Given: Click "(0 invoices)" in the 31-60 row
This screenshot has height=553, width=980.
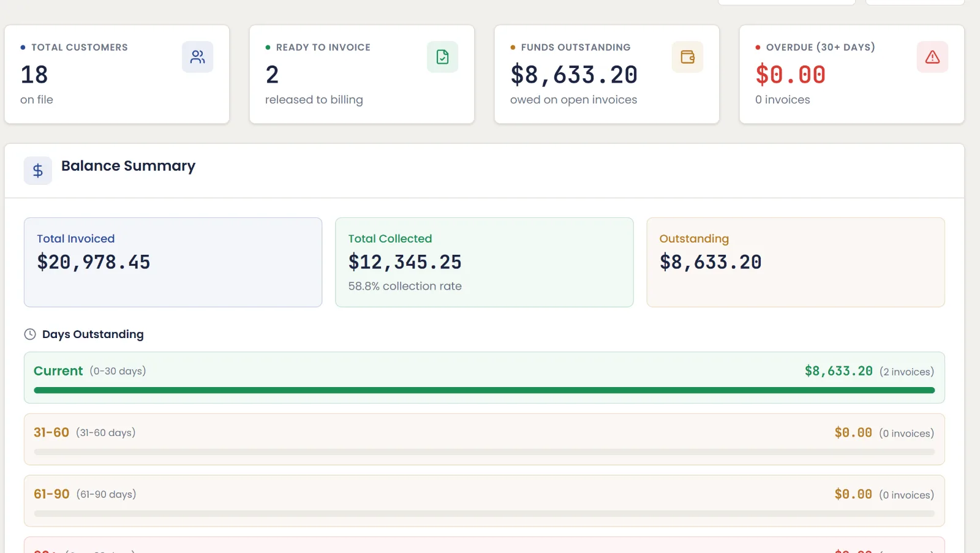Looking at the screenshot, I should point(907,434).
